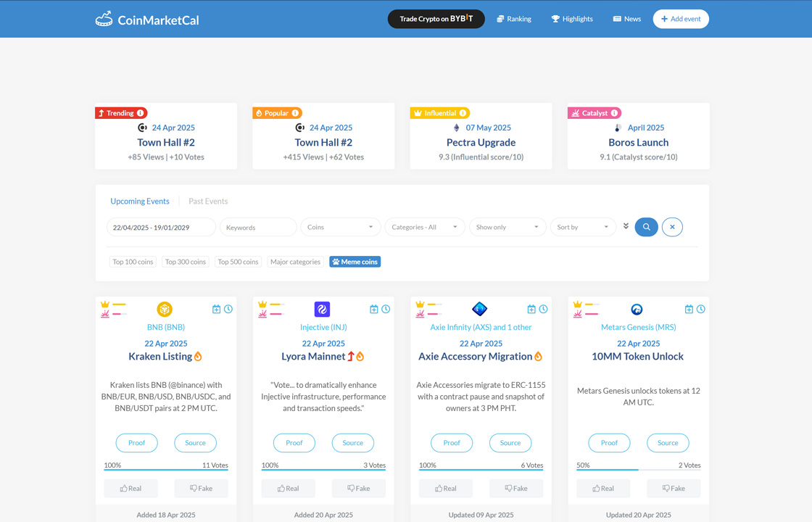Toggle the Top 500 coins filter
The image size is (812, 522).
tap(239, 262)
